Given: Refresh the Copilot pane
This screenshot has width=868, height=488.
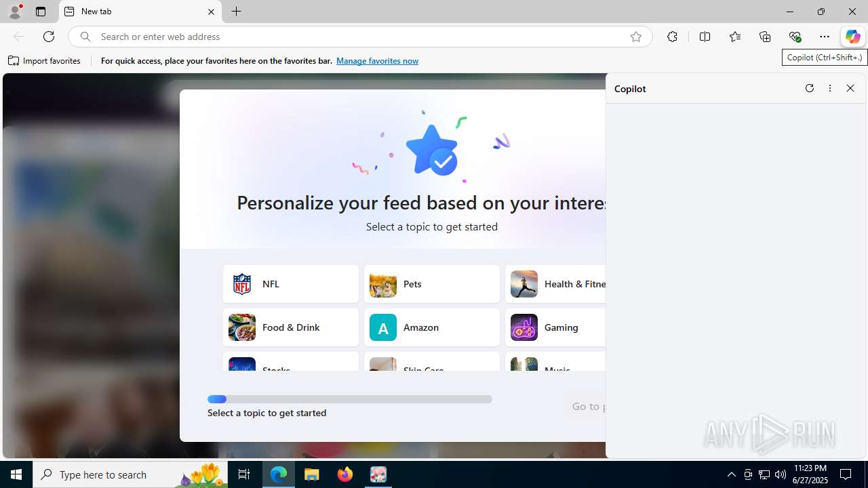Looking at the screenshot, I should (809, 88).
